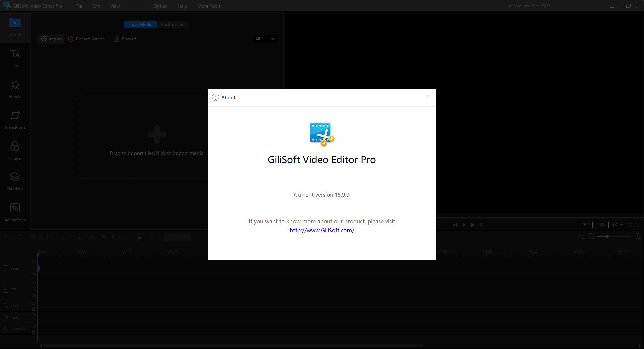644x349 pixels.
Task: Click the Split icon in timeline toolbar
Action: [x=62, y=237]
